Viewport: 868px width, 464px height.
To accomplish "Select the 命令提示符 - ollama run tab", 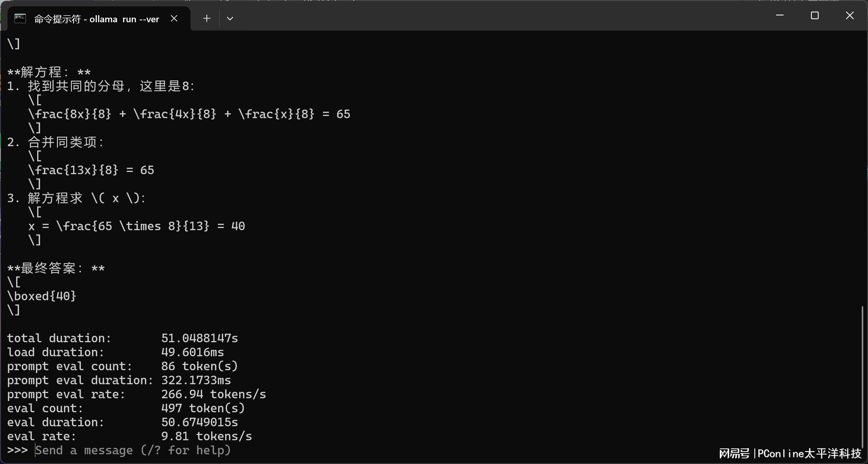I will click(96, 19).
